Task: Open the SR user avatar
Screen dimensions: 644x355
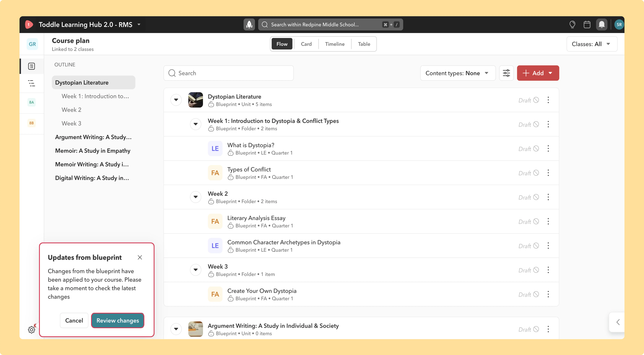Action: [x=619, y=24]
